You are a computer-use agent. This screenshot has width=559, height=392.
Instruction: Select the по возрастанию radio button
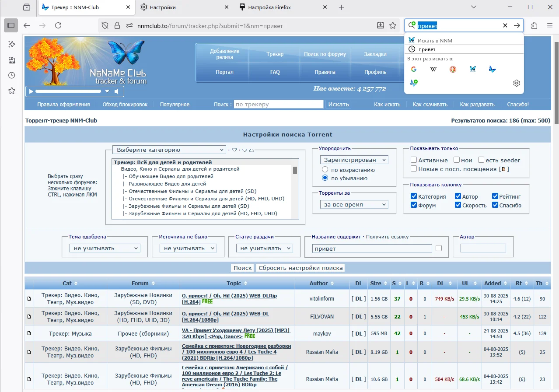coord(325,170)
